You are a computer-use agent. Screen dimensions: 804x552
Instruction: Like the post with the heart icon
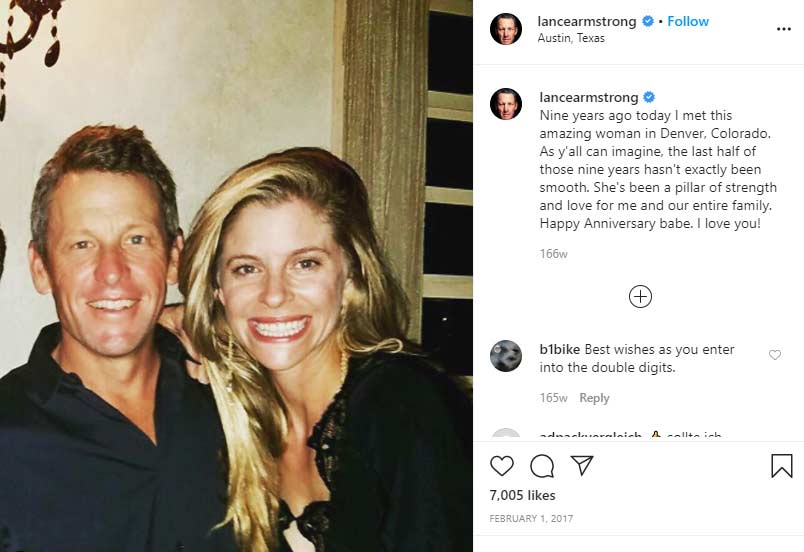[502, 466]
